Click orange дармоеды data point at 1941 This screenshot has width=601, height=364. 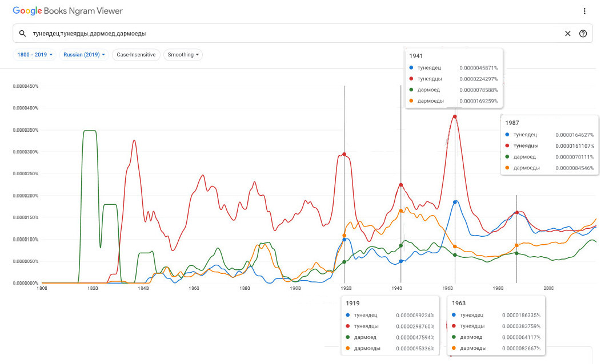coord(401,211)
